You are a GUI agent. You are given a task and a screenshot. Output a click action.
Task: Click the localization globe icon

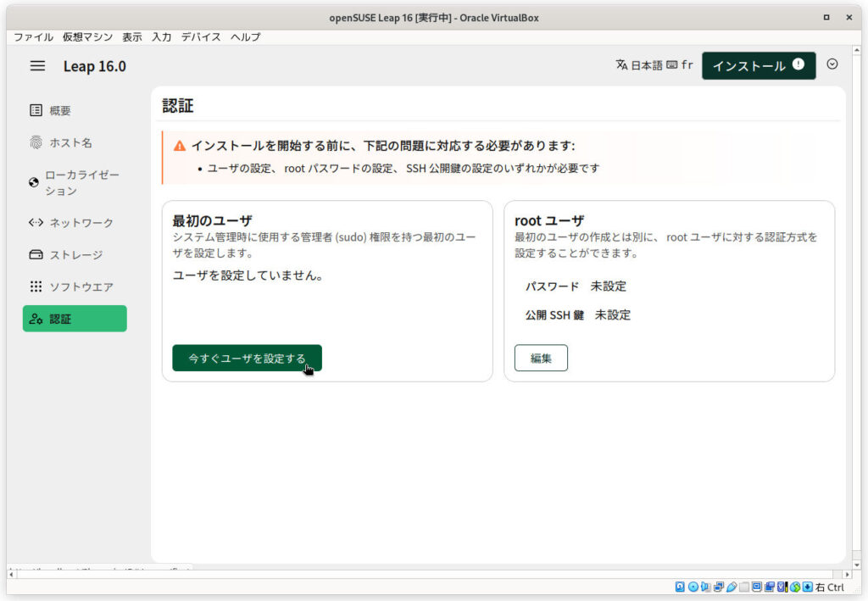point(34,182)
